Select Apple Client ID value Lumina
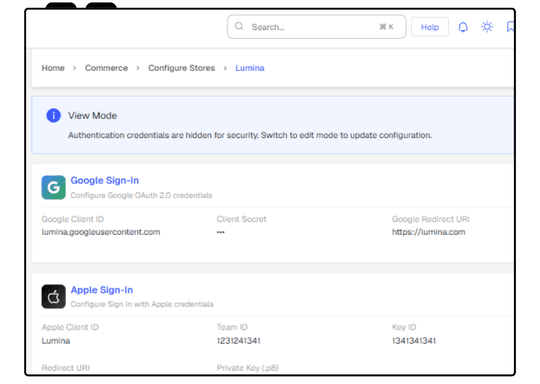The width and height of the screenshot is (540, 384). [56, 341]
